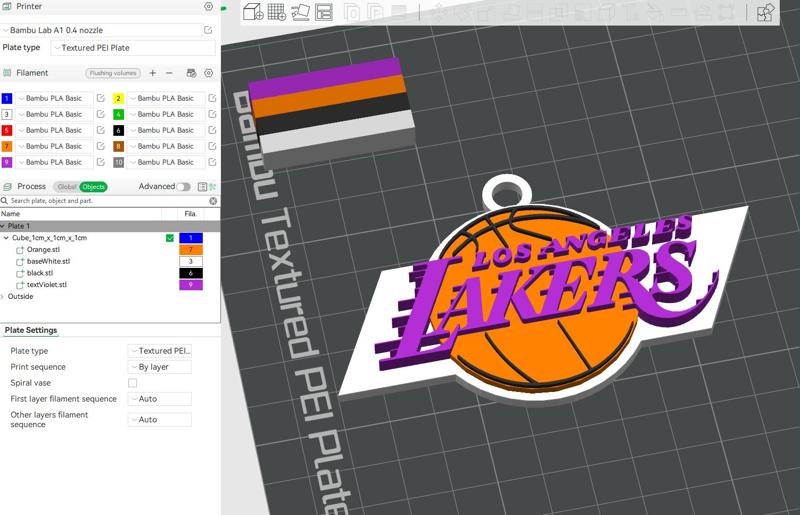Edit filament 5 preset
This screenshot has height=515, width=800.
pyautogui.click(x=101, y=130)
